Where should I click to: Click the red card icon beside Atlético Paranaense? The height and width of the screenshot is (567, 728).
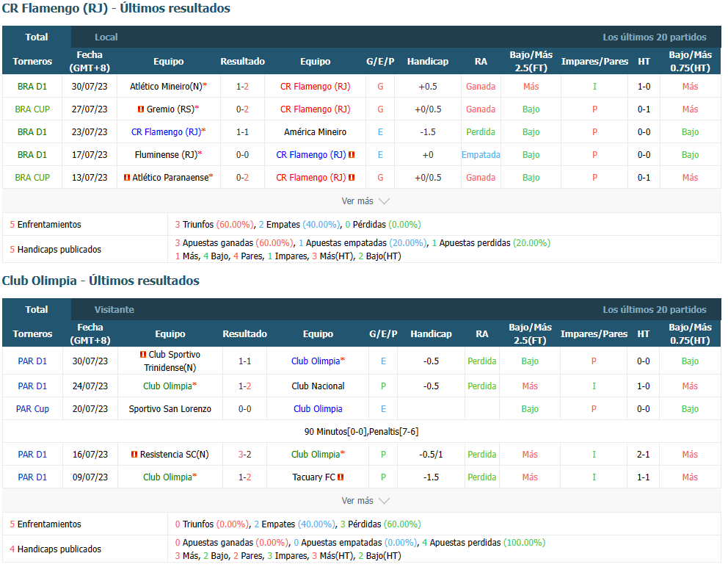[x=127, y=178]
